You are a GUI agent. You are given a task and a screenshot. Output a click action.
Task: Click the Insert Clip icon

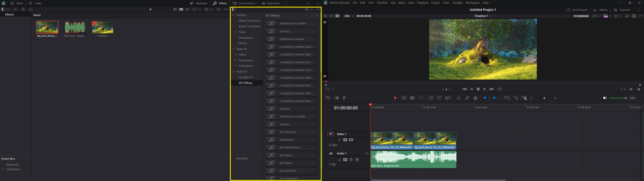(431, 98)
